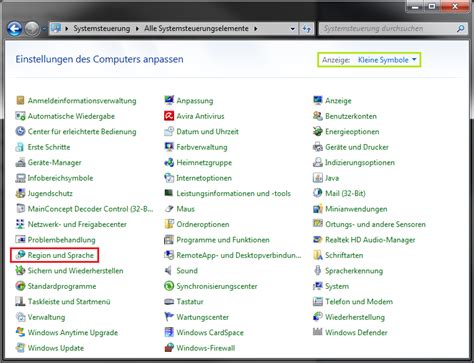Open MainConcept Decoder Control link
474x363 pixels.
(x=90, y=209)
